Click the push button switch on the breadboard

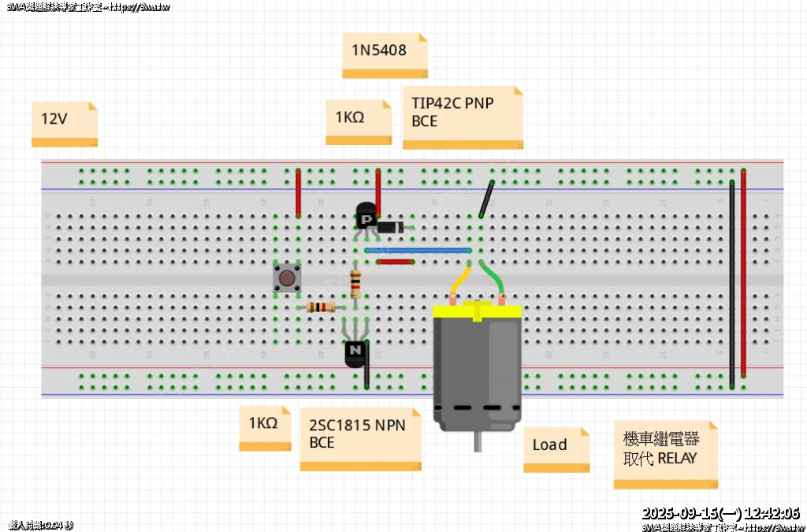tap(286, 278)
